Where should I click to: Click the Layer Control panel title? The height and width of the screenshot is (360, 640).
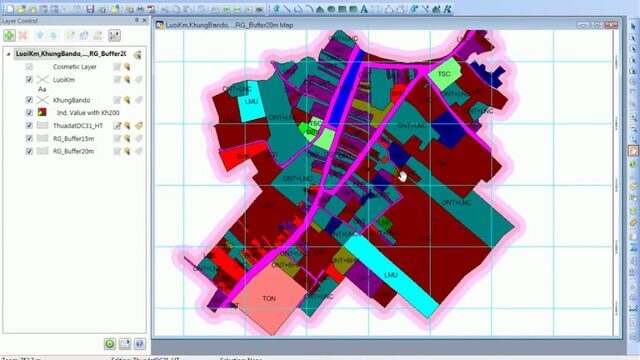(x=20, y=21)
